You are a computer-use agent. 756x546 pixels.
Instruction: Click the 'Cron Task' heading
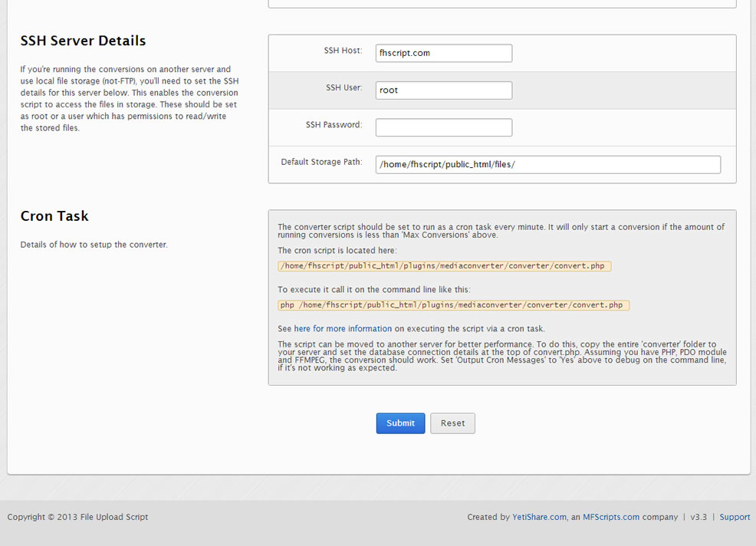(x=54, y=215)
